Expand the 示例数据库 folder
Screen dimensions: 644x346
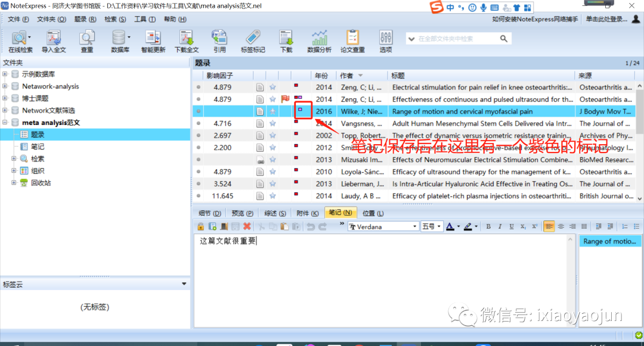[x=5, y=74]
